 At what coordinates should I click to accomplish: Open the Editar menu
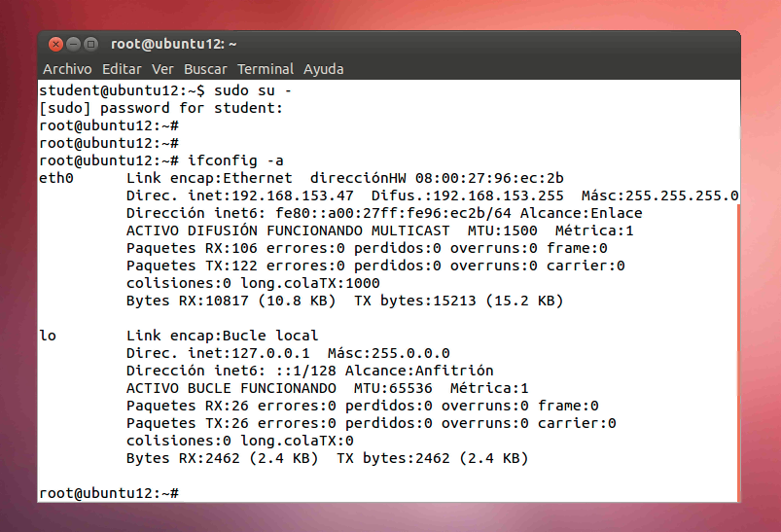(122, 69)
